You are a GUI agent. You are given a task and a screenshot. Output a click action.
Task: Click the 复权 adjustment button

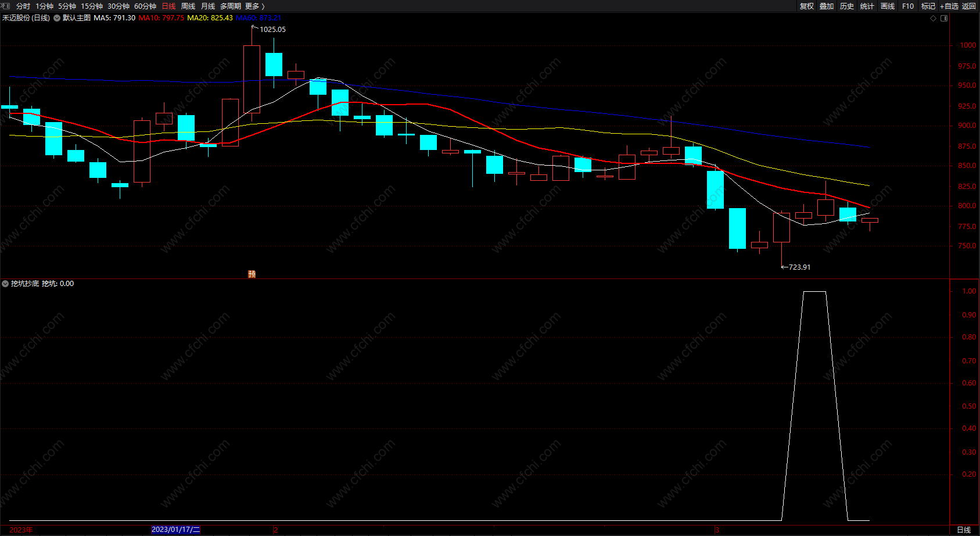point(806,6)
